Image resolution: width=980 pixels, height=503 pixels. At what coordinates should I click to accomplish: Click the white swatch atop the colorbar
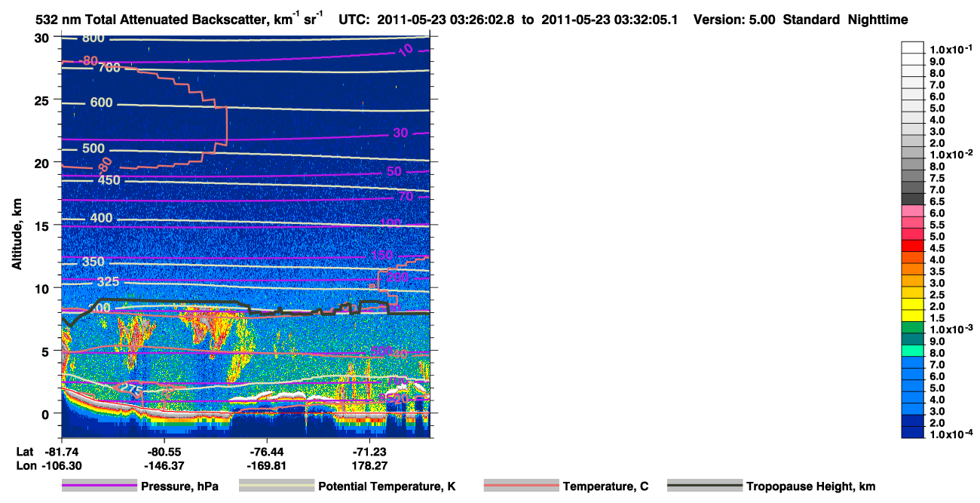[x=913, y=48]
